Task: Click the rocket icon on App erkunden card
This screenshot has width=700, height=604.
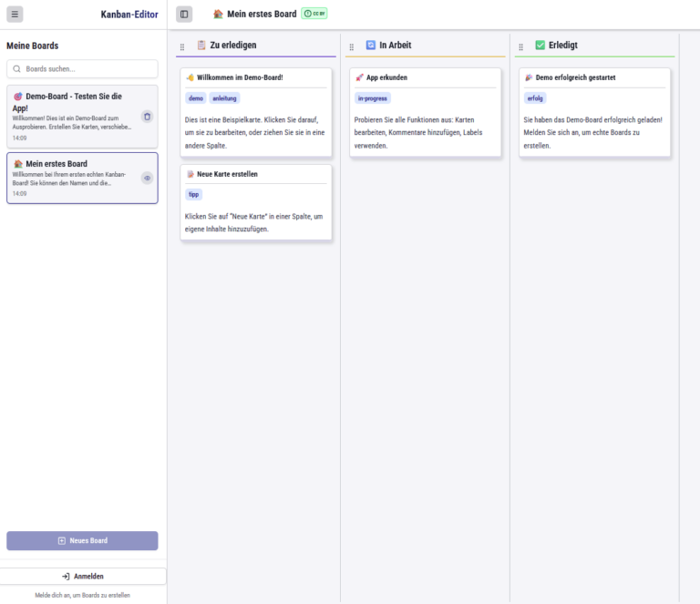Action: tap(359, 77)
